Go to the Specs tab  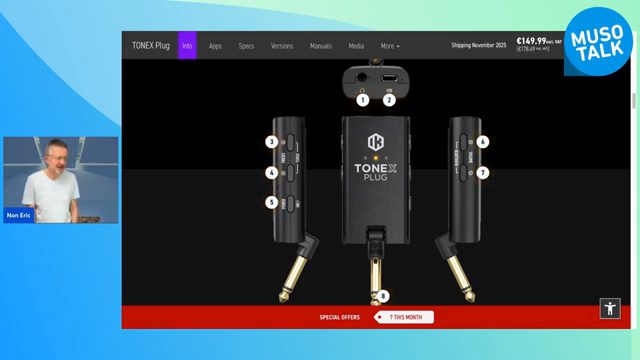click(246, 46)
